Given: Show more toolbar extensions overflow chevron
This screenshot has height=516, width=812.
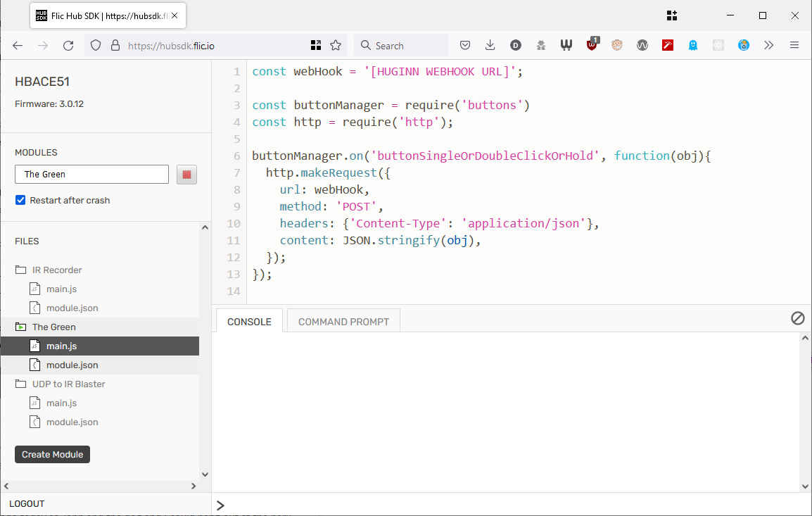Looking at the screenshot, I should point(769,46).
